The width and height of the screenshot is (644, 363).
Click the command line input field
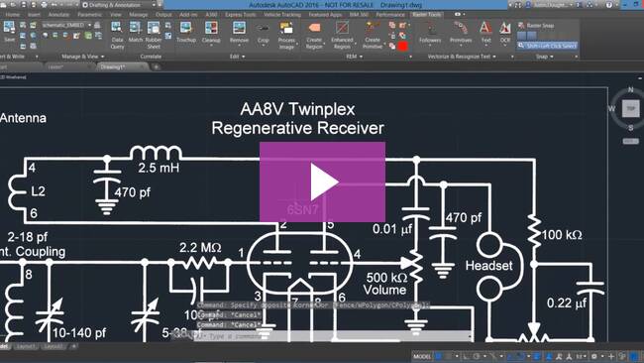coord(333,336)
